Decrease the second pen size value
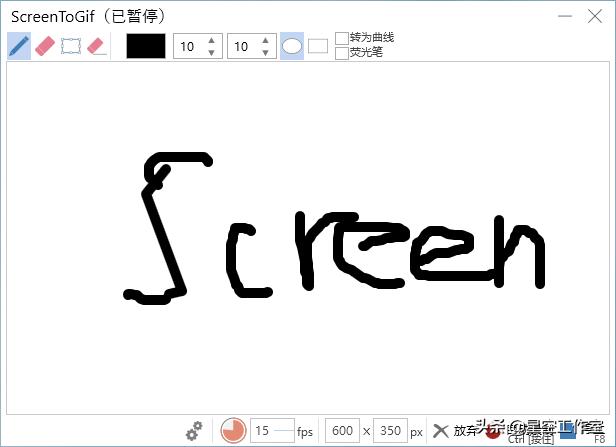This screenshot has height=447, width=616. pyautogui.click(x=265, y=52)
